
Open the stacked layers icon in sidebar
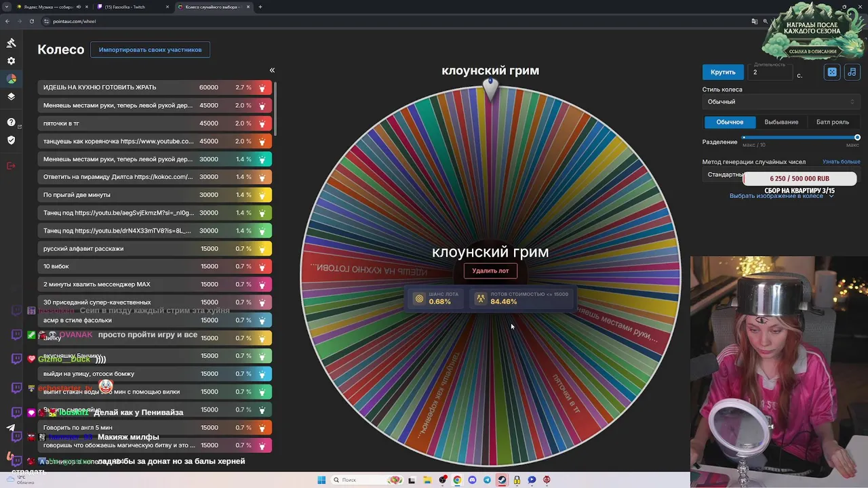[x=11, y=97]
